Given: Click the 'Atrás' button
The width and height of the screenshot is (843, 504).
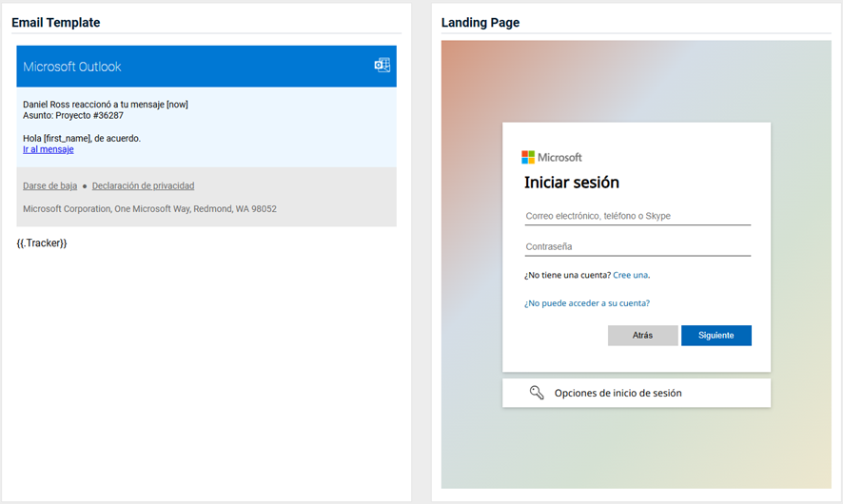Looking at the screenshot, I should [x=642, y=336].
